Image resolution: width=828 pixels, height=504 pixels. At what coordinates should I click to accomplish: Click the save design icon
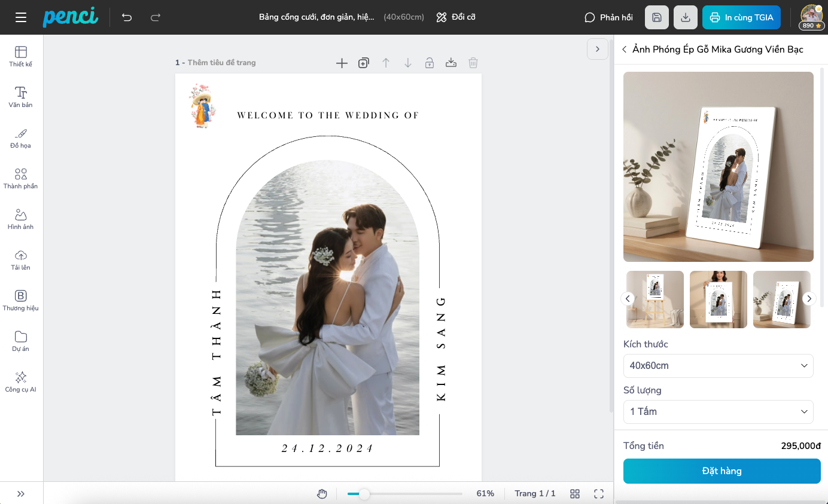(656, 17)
